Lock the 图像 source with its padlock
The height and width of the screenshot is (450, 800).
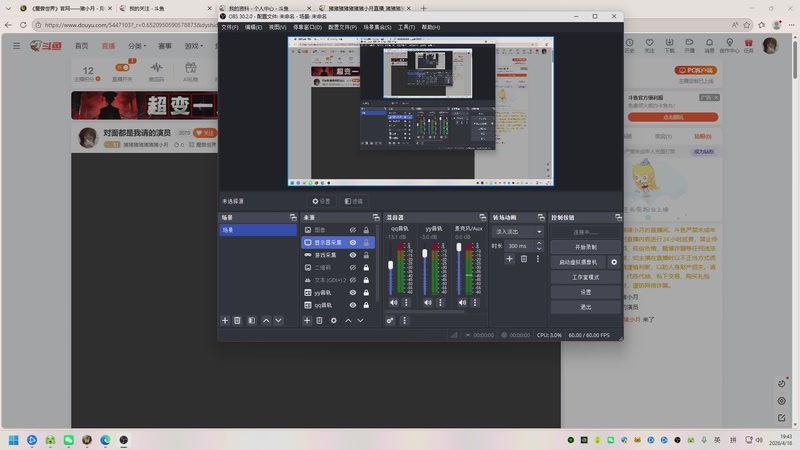point(366,230)
